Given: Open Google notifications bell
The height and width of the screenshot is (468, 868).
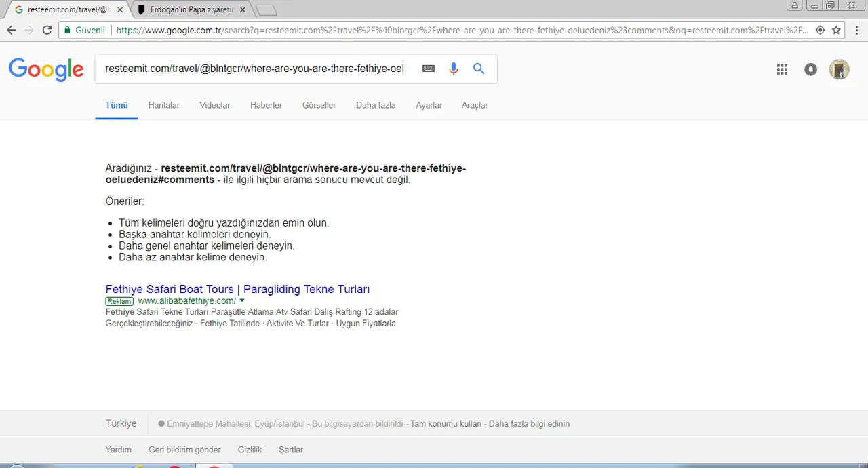Looking at the screenshot, I should pos(810,69).
